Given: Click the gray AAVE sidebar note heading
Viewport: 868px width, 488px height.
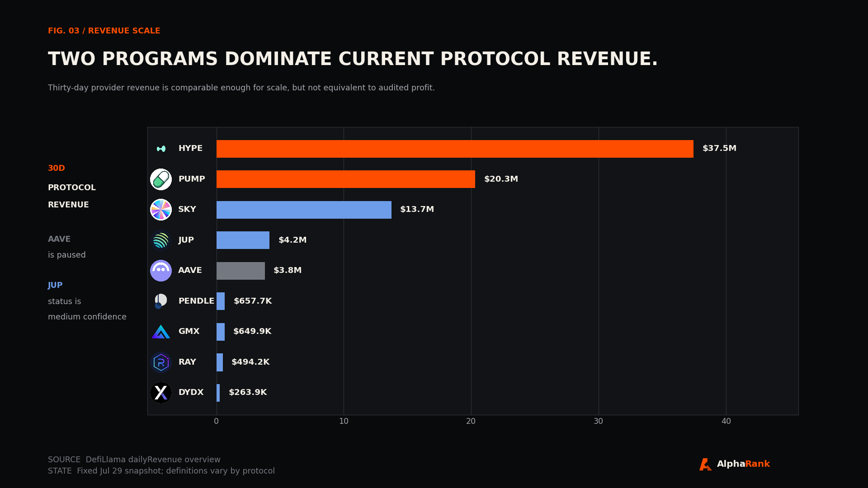Looking at the screenshot, I should tap(59, 239).
